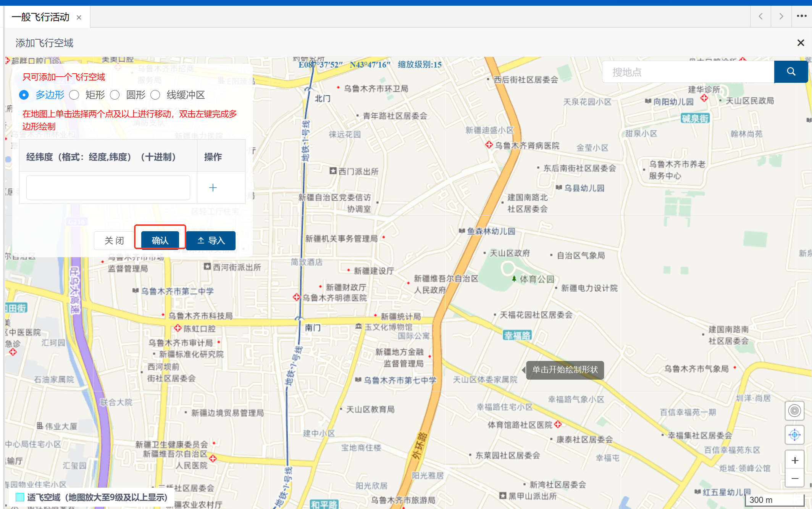Click the 乌鲁木齐明德医院 map label
This screenshot has height=509, width=812.
point(334,298)
